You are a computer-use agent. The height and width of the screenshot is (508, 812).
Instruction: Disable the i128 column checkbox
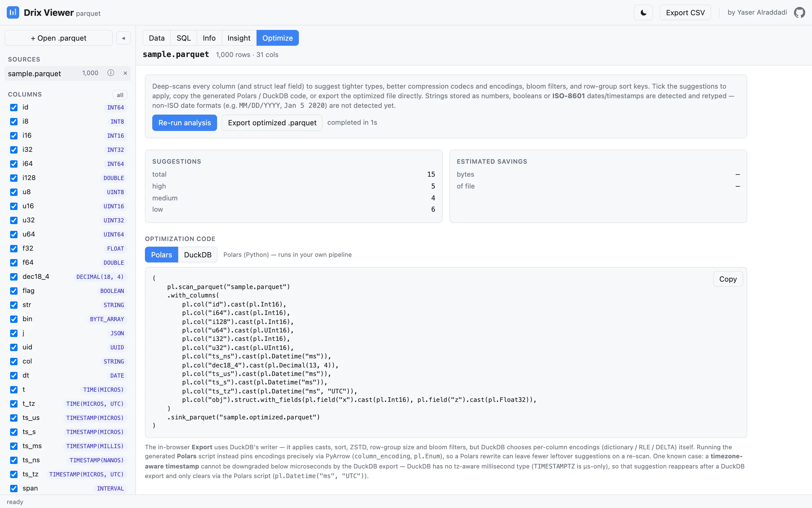[14, 178]
